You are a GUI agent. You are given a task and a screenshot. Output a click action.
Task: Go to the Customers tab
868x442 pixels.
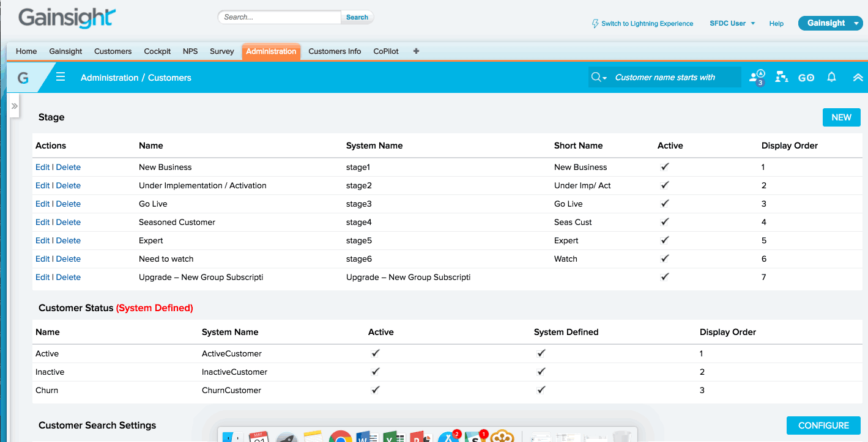(113, 51)
